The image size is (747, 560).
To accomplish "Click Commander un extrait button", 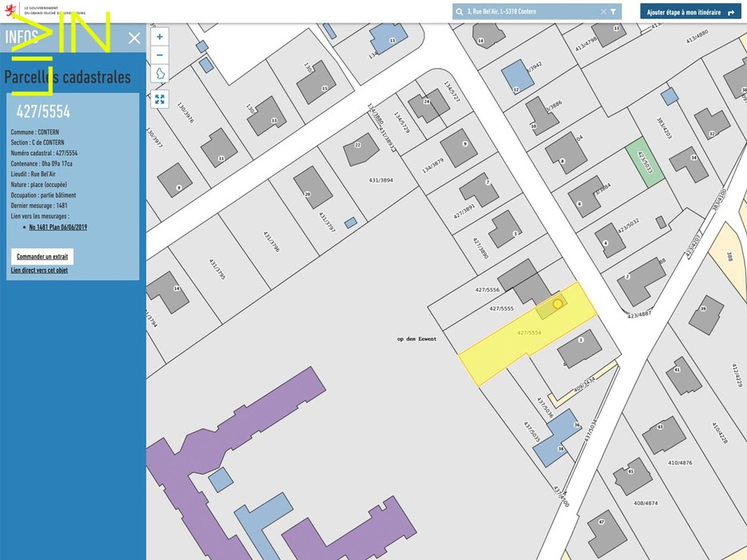I will [x=42, y=257].
